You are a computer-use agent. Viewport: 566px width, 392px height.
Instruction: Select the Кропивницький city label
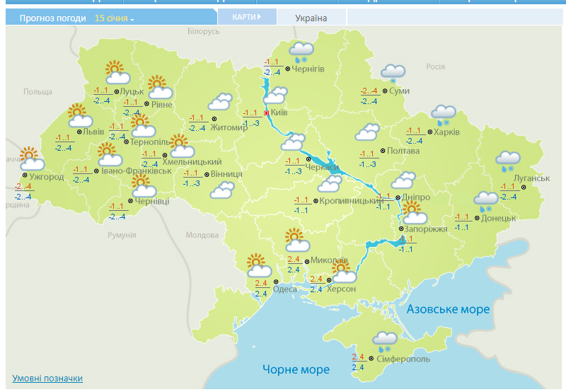click(351, 201)
